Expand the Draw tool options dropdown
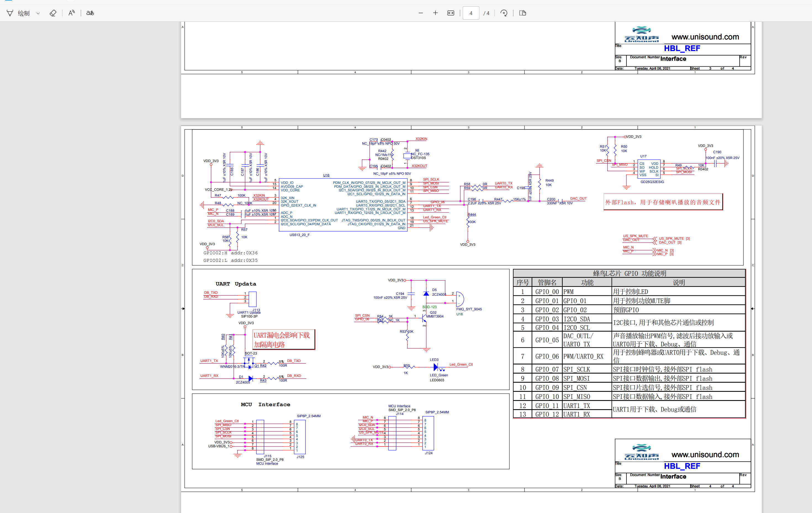Viewport: 812px width, 513px height. coord(38,14)
